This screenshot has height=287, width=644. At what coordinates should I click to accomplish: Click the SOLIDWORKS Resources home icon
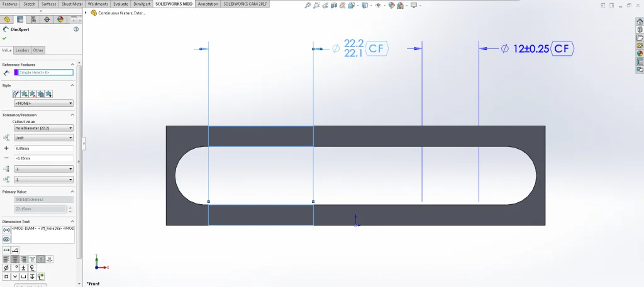tap(640, 20)
